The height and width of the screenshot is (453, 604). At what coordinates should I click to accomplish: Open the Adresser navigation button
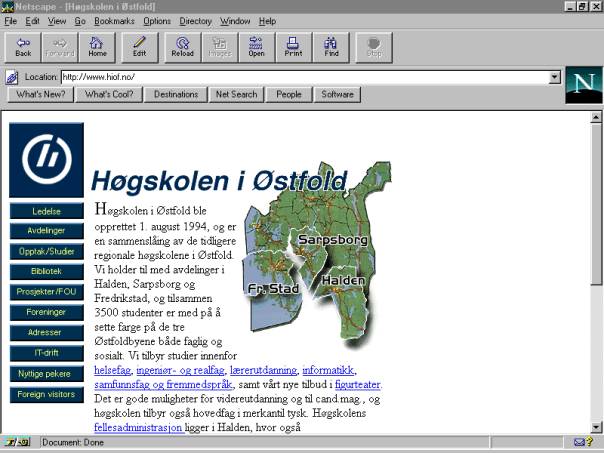(47, 332)
